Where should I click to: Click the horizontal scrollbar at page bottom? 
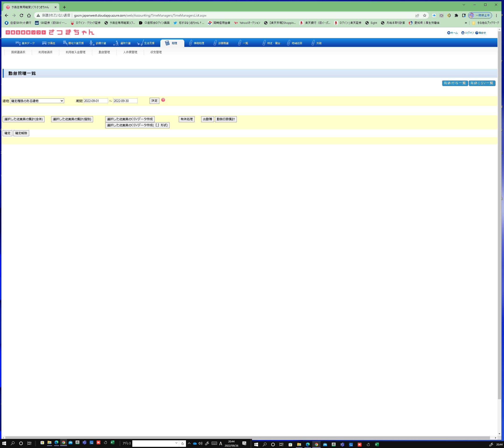247,438
